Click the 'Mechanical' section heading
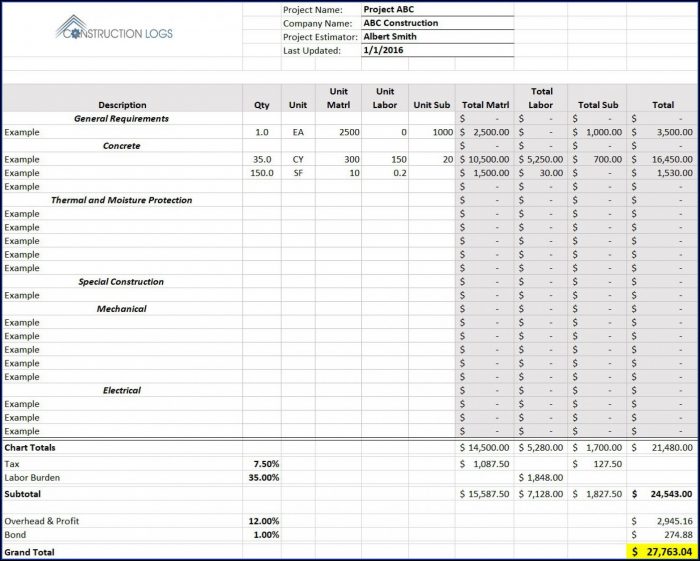Image resolution: width=700 pixels, height=561 pixels. coord(121,309)
